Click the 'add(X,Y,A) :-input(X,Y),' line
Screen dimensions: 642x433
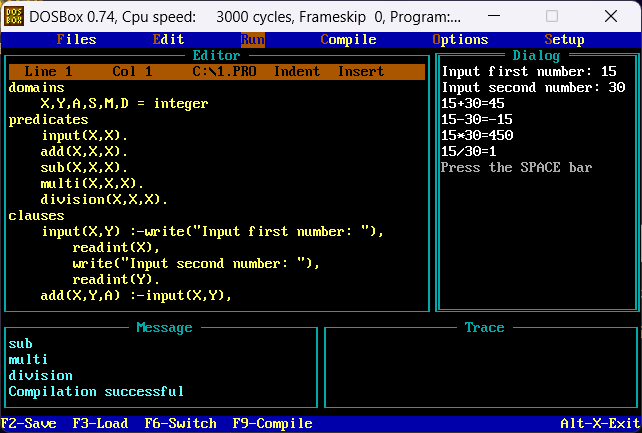[136, 295]
